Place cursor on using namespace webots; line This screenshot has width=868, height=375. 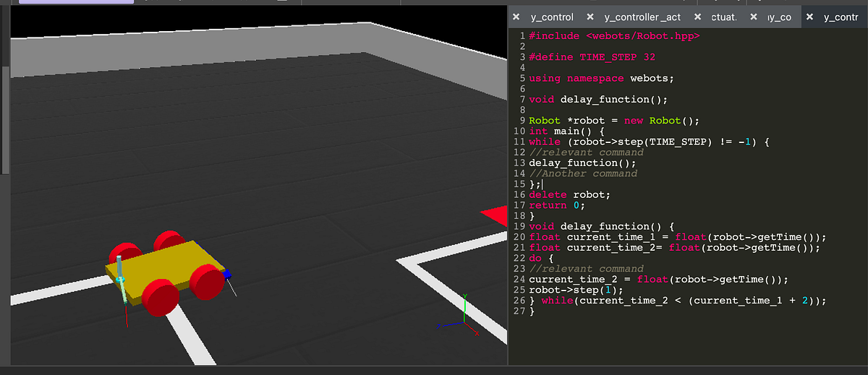tap(601, 78)
